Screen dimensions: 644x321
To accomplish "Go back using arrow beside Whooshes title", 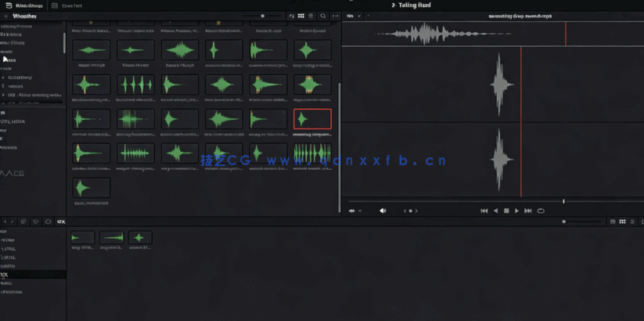I will (x=5, y=16).
